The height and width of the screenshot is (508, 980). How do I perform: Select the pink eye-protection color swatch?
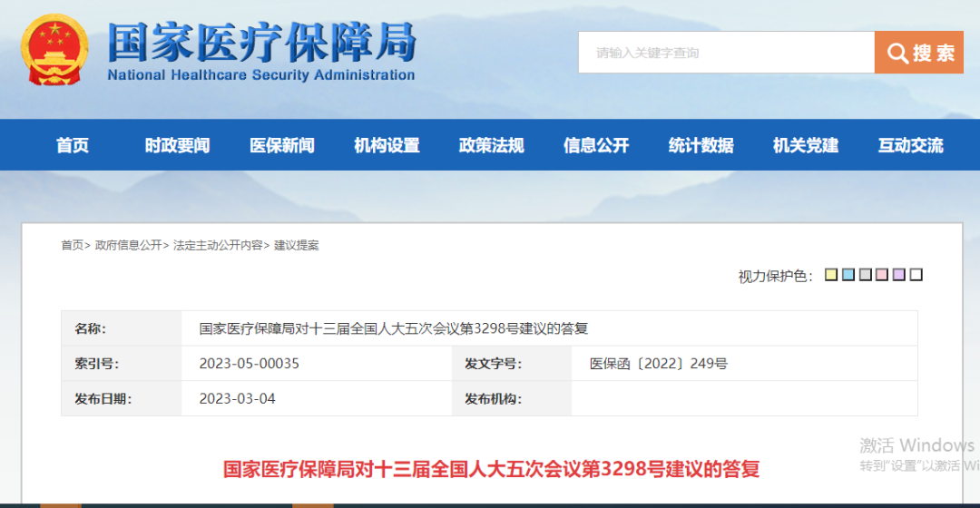coord(882,275)
